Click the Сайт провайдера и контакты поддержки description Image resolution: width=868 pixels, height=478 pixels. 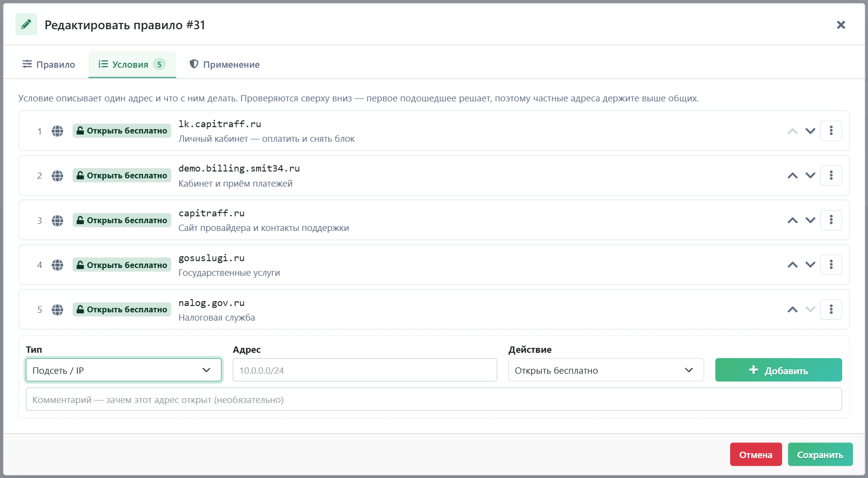coord(264,228)
